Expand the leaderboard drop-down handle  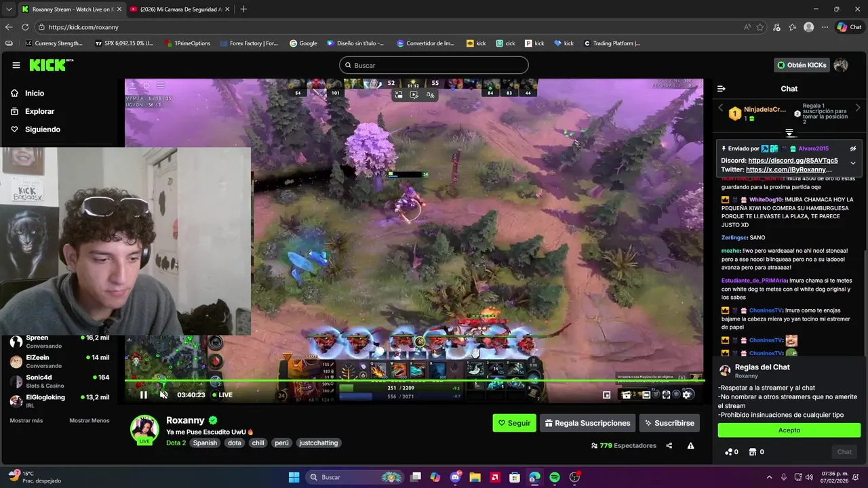point(789,132)
